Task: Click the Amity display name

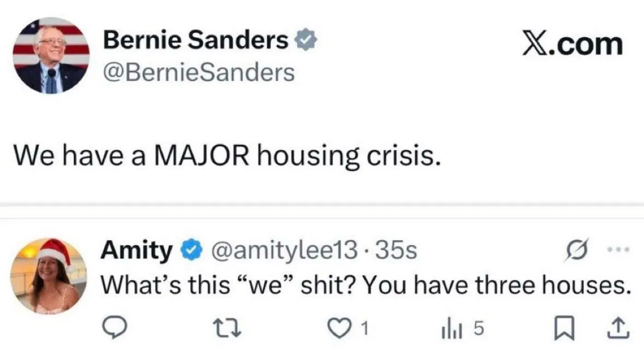Action: (137, 251)
